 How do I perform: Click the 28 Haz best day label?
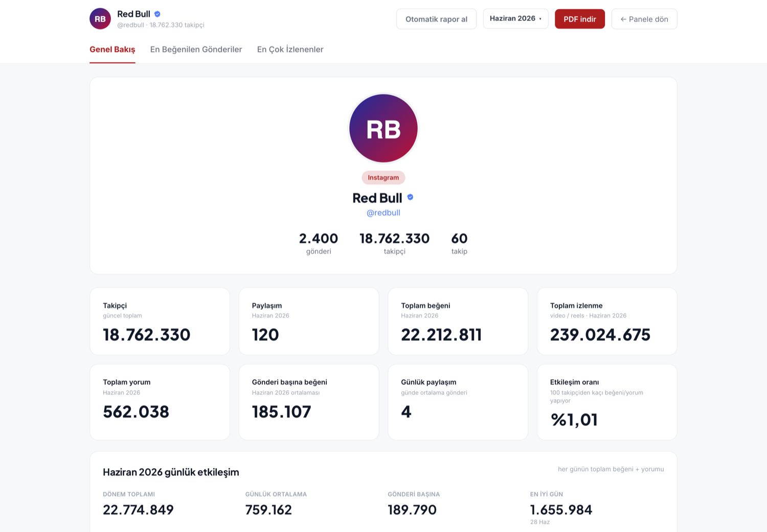click(540, 522)
